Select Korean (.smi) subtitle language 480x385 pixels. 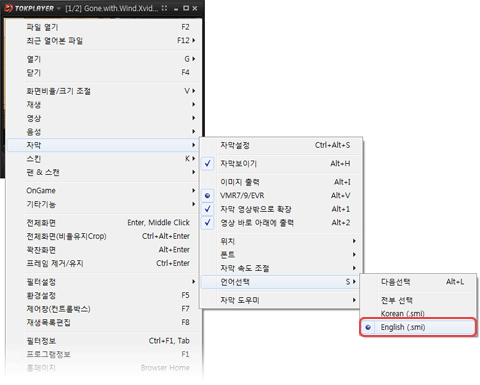[x=418, y=313]
